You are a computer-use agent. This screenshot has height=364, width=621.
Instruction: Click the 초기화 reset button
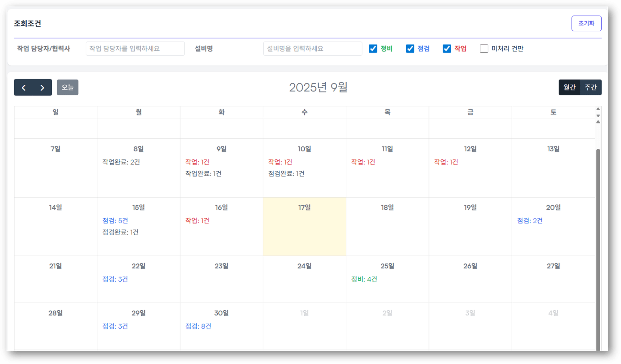pos(586,23)
